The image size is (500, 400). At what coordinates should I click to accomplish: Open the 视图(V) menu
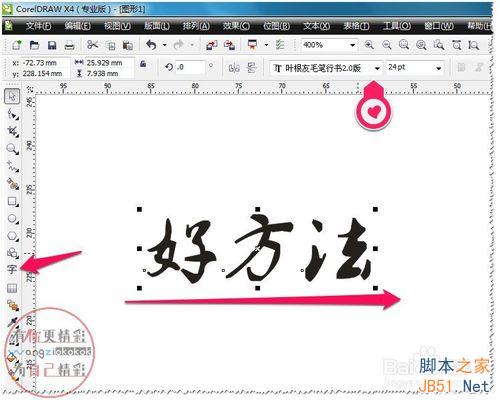point(117,26)
